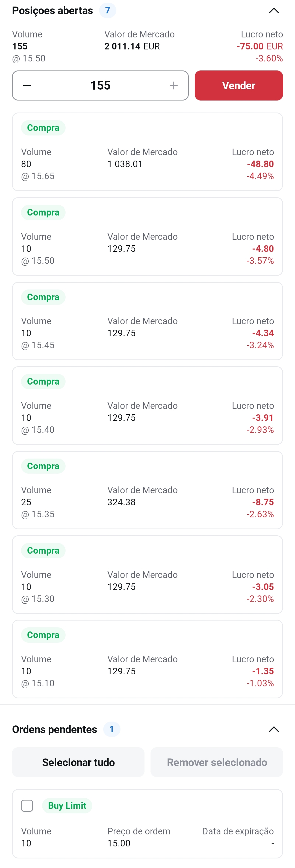Screen dimensions: 295x868
Task: Increase sell volume with plus icon
Action: pos(173,85)
